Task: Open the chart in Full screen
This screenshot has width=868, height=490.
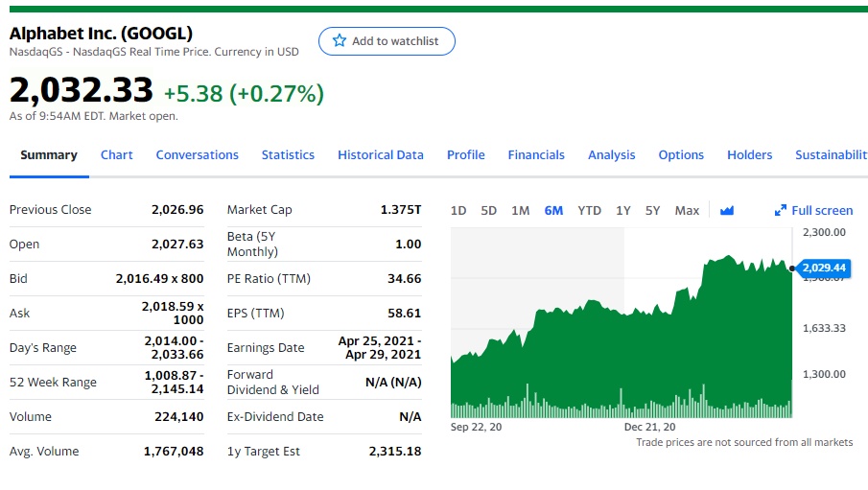Action: pos(813,210)
